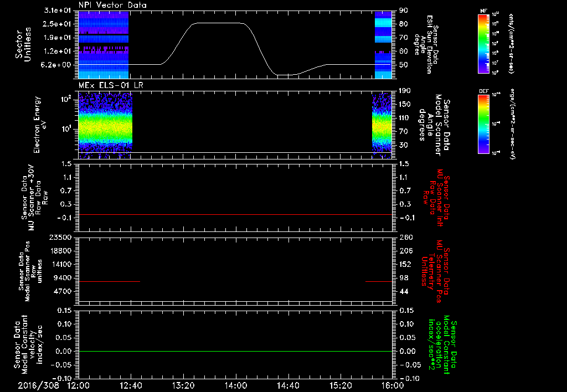Click the '12:00' time axis label

[79, 385]
